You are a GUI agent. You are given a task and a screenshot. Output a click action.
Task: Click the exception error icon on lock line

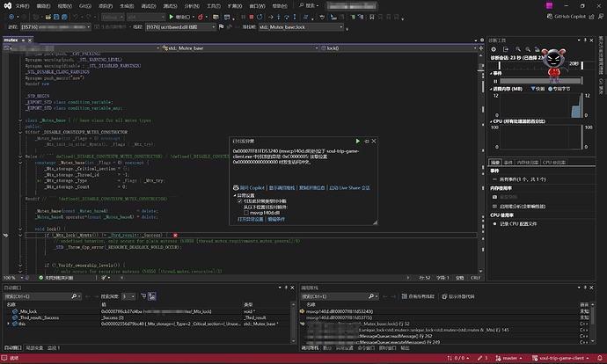click(x=176, y=236)
